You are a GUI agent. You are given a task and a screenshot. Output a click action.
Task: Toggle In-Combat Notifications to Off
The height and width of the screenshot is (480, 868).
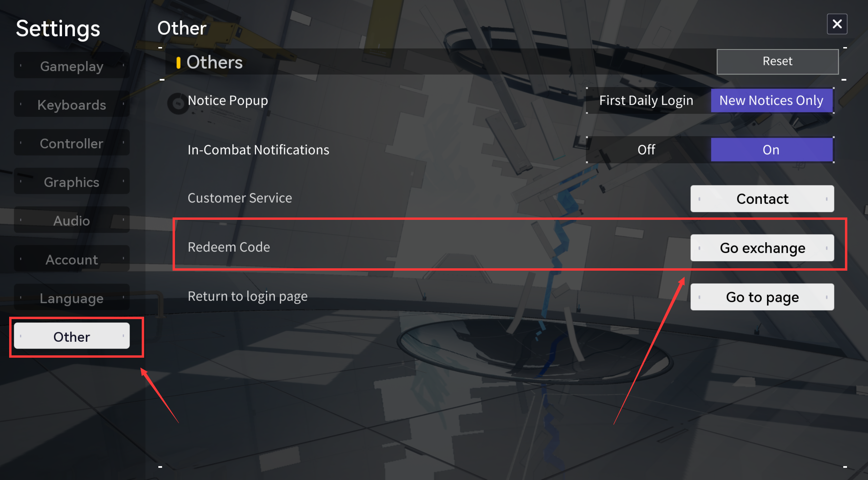tap(646, 150)
